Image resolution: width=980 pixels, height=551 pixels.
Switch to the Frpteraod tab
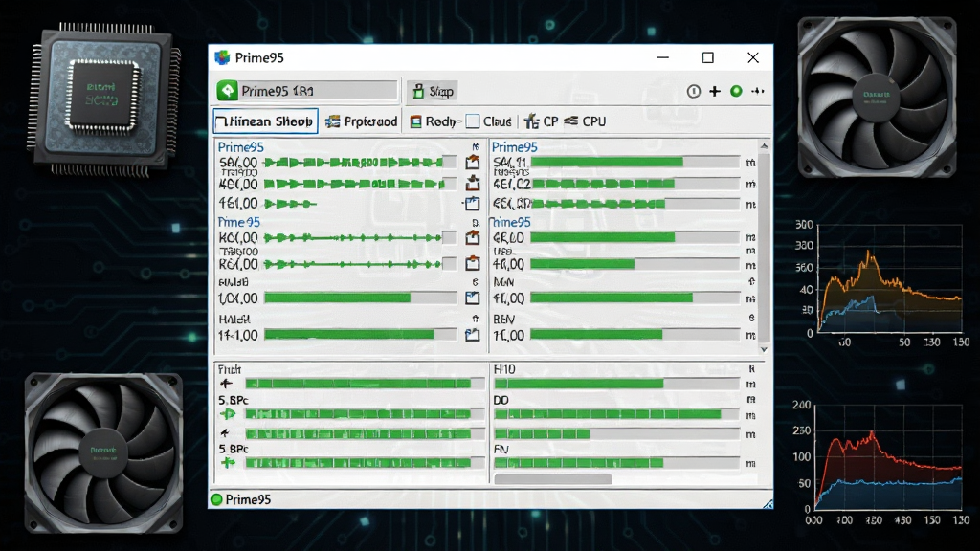pos(362,121)
